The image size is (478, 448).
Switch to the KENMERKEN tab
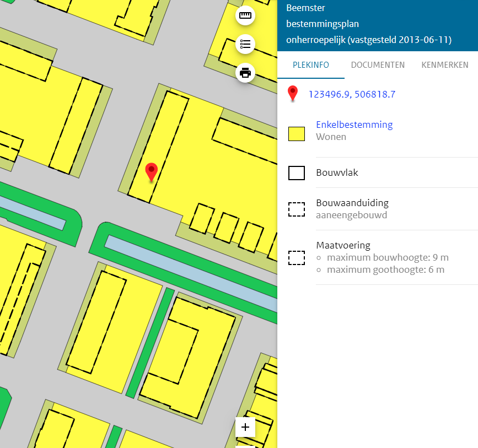click(445, 64)
